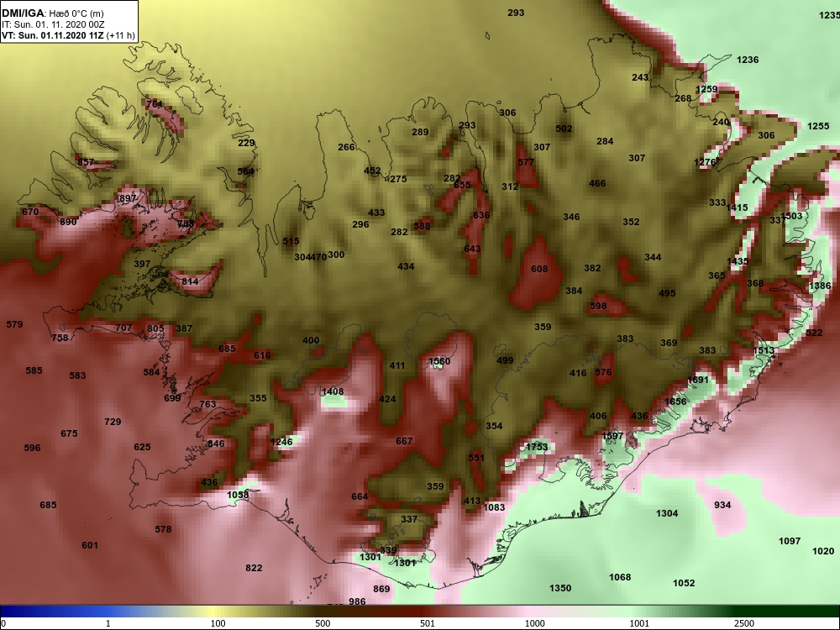Image resolution: width=840 pixels, height=630 pixels.
Task: Click the map value '1020'
Action: click(823, 551)
